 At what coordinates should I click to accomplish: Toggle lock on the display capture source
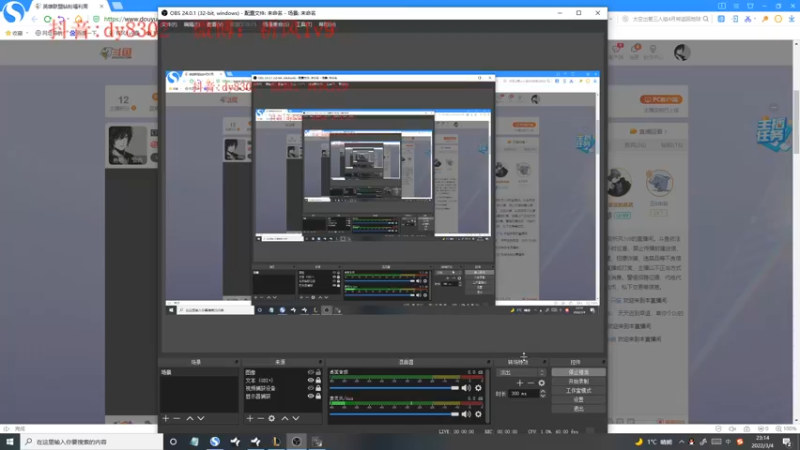point(318,396)
